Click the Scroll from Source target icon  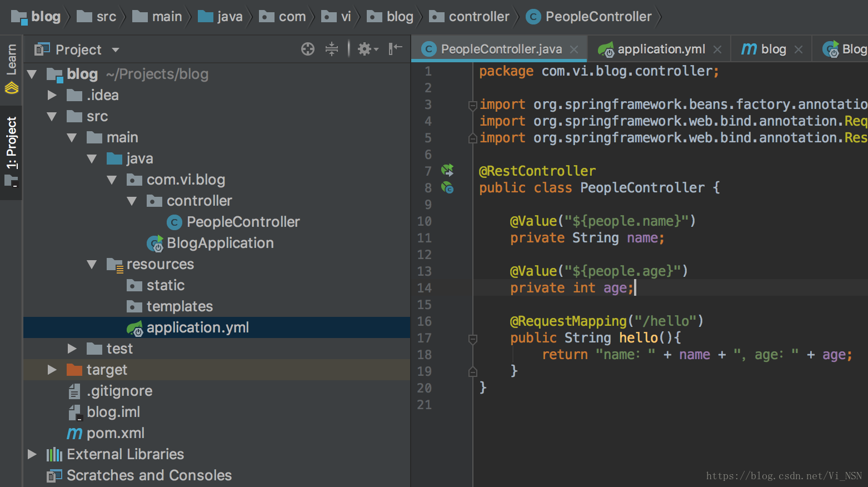pos(308,49)
